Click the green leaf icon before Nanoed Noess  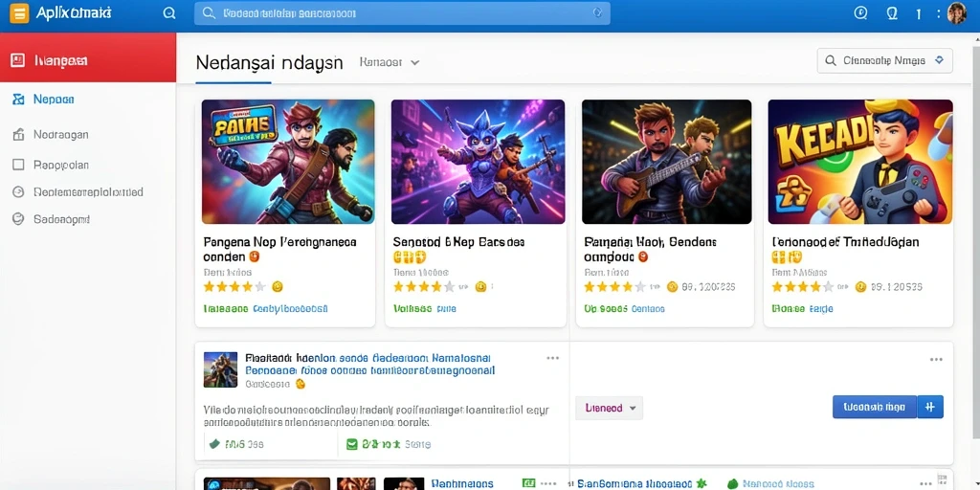coord(732,483)
